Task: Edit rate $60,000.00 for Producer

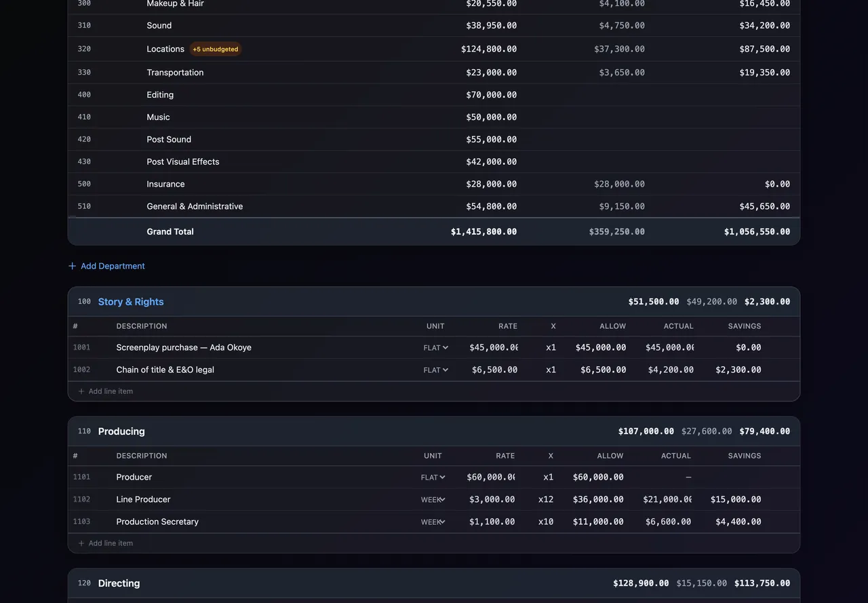Action: (490, 477)
